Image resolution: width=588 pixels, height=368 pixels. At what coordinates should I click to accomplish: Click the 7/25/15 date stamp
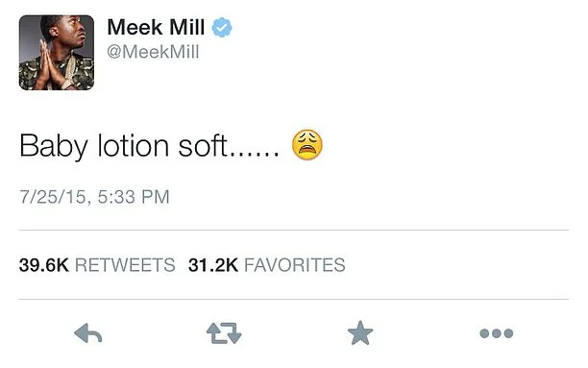pos(53,197)
